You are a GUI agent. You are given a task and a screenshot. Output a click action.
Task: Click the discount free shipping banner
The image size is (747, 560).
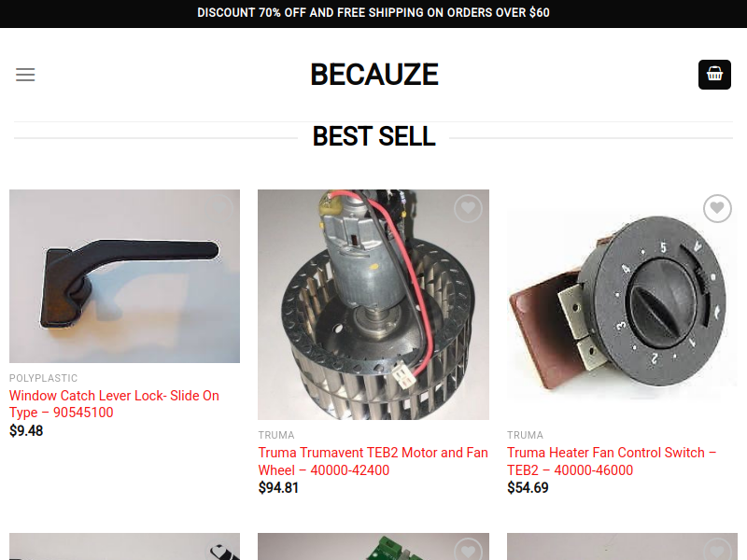[x=373, y=13]
